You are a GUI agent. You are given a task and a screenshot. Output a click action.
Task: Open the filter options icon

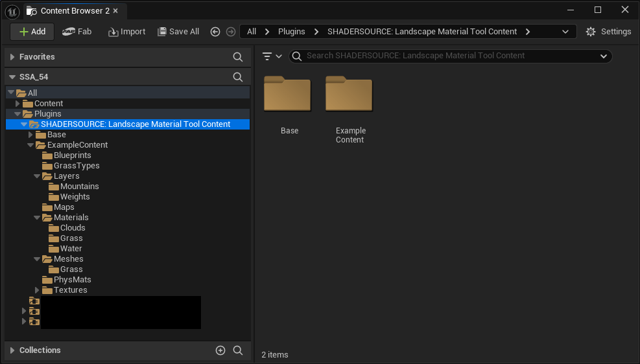(271, 56)
